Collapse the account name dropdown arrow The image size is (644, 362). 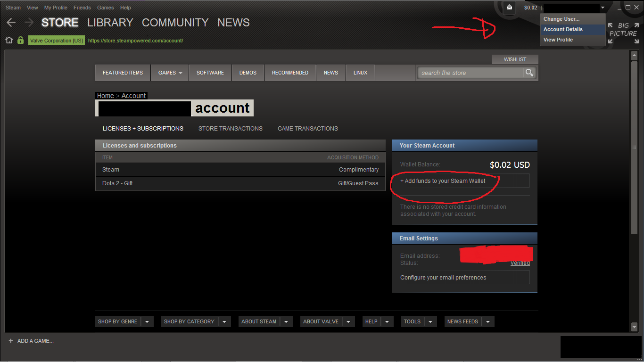[x=603, y=8]
